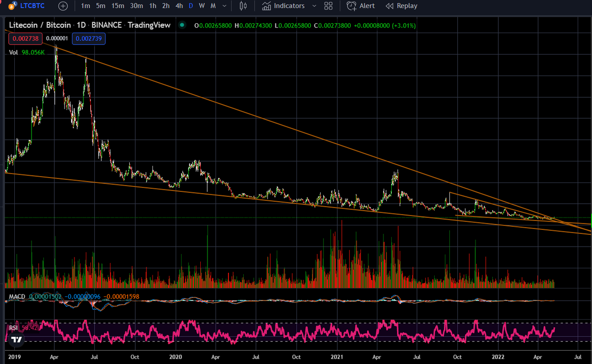Click the TradingView logo watermark icon
The width and height of the screenshot is (592, 364).
(x=17, y=339)
